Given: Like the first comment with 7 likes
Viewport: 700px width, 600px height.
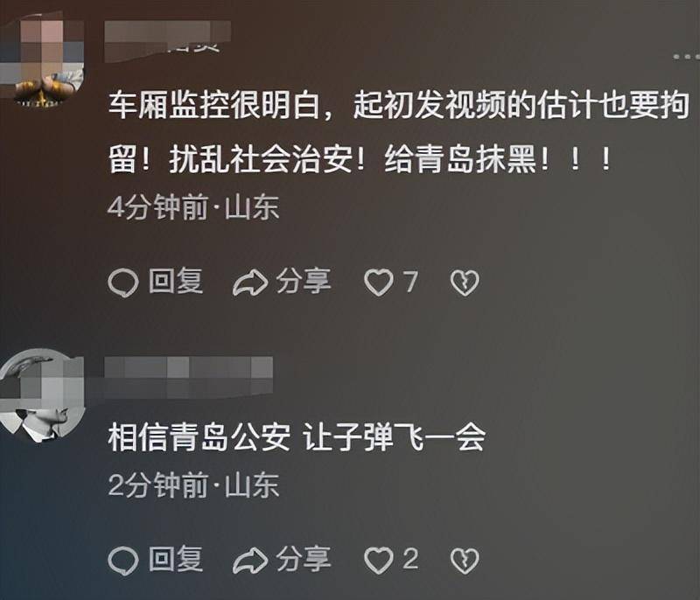Looking at the screenshot, I should [x=379, y=283].
